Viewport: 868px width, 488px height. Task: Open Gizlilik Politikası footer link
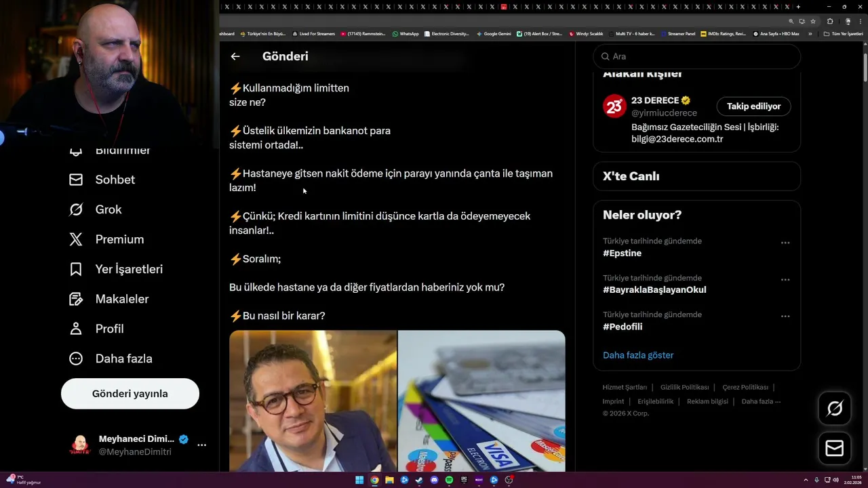(685, 388)
